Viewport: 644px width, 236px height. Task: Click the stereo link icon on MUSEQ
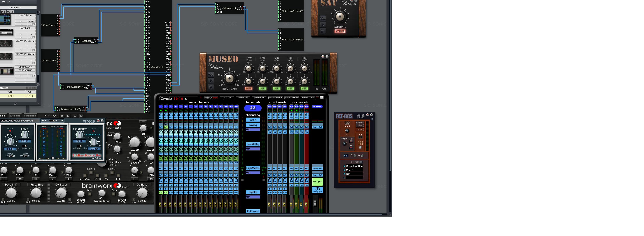[x=211, y=75]
